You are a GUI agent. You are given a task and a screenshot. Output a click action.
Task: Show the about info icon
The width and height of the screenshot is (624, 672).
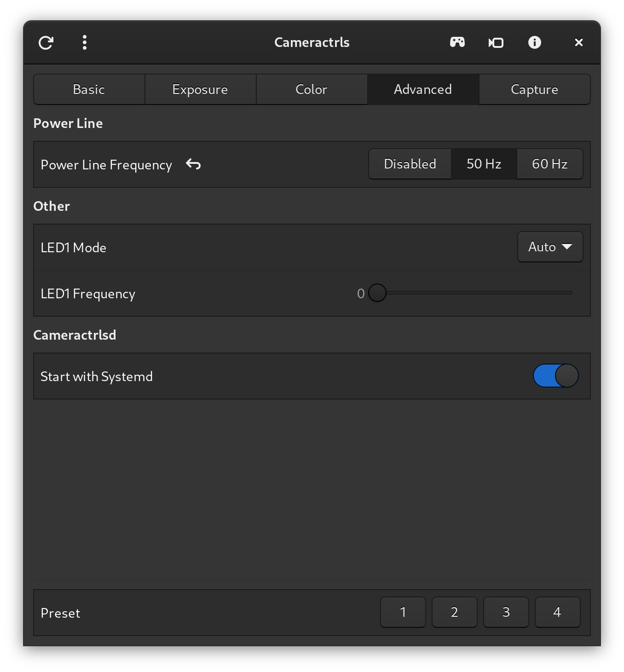tap(534, 43)
